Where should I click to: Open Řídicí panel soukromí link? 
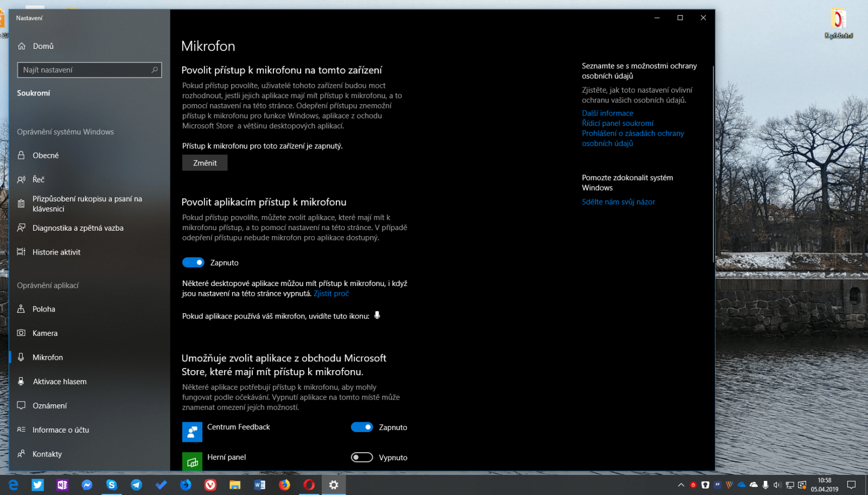618,123
